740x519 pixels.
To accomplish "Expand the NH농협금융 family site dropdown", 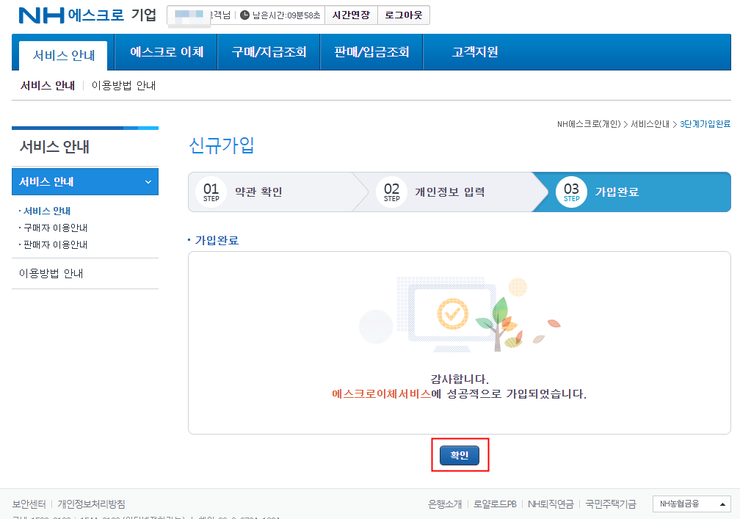I will click(x=692, y=504).
